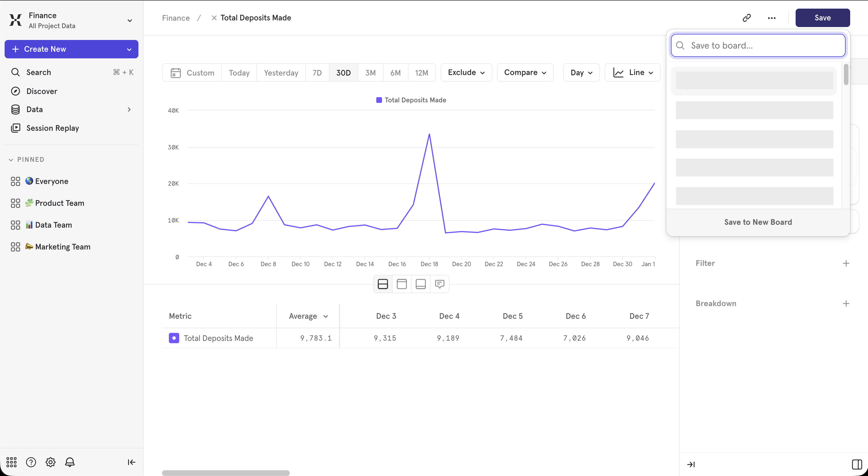Open annotations comment icon below chart
868x476 pixels.
click(x=439, y=284)
